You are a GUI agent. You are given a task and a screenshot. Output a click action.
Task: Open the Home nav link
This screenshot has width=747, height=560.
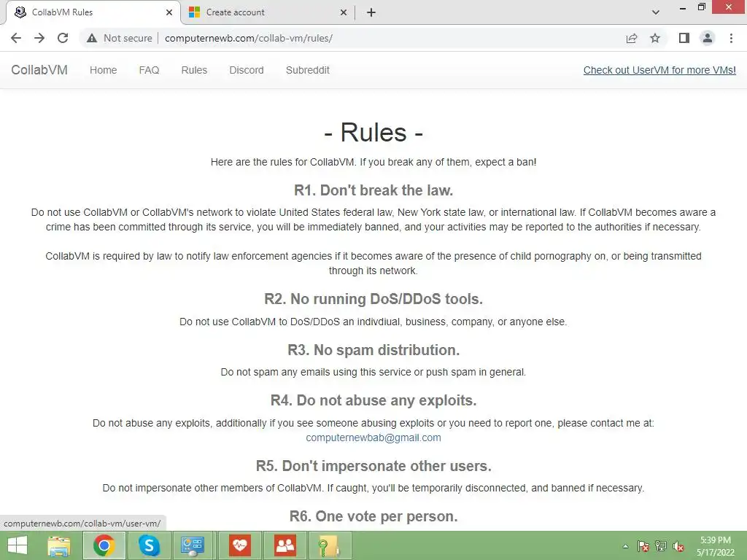pyautogui.click(x=104, y=70)
